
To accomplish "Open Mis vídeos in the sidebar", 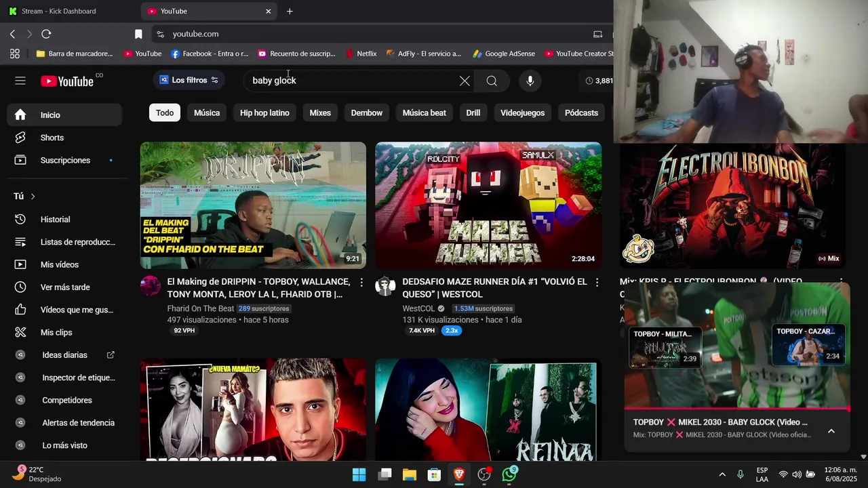I will coord(64,264).
